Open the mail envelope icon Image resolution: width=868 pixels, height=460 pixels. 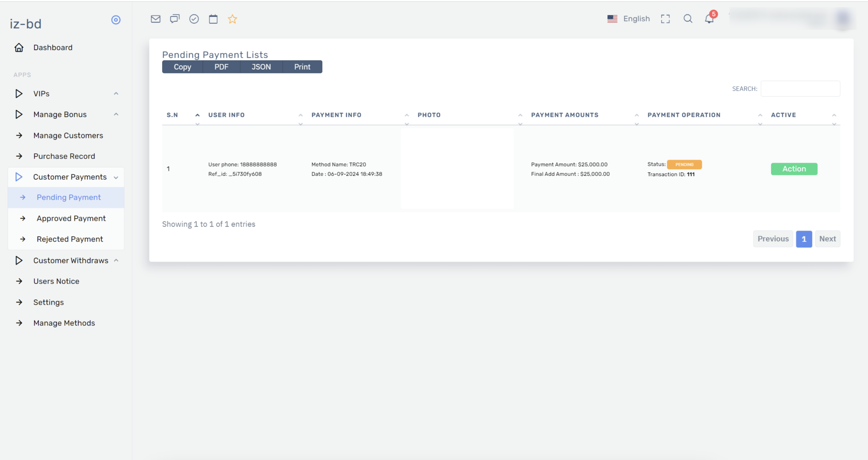click(155, 19)
